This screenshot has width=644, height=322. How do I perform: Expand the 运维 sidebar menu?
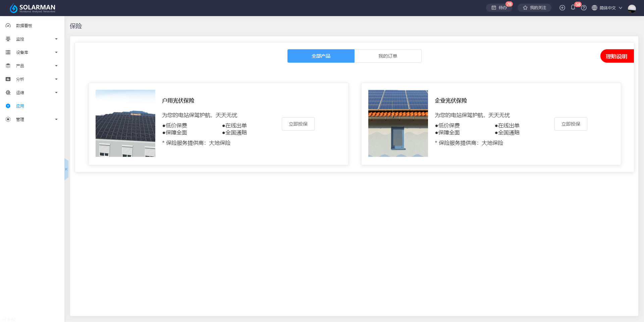pos(32,92)
